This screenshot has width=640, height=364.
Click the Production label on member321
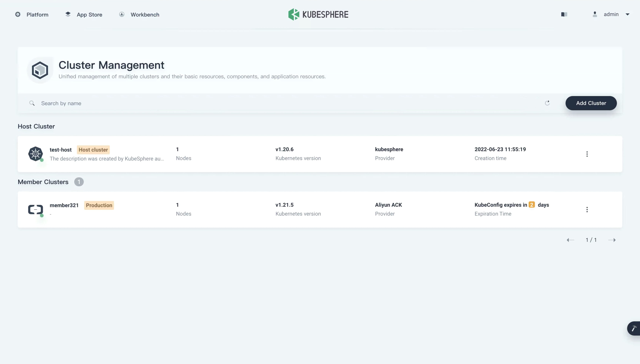[99, 205]
